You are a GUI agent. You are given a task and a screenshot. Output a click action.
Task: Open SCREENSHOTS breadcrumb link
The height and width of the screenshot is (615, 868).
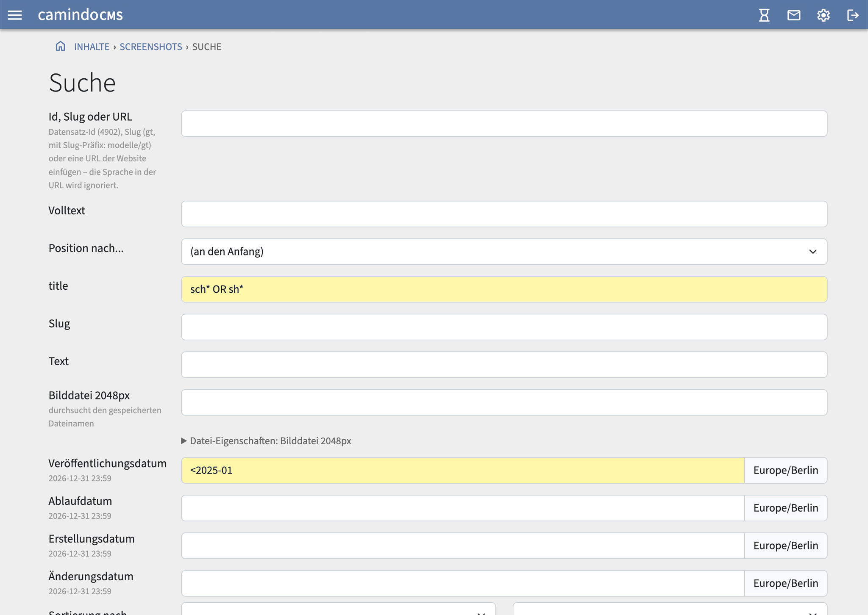(150, 47)
